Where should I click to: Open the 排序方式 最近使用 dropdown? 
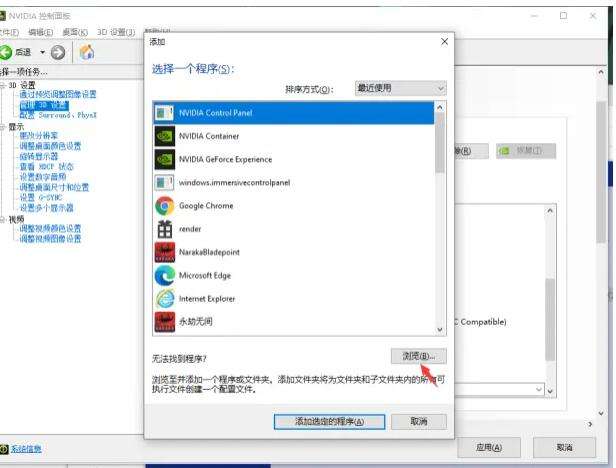(400, 88)
